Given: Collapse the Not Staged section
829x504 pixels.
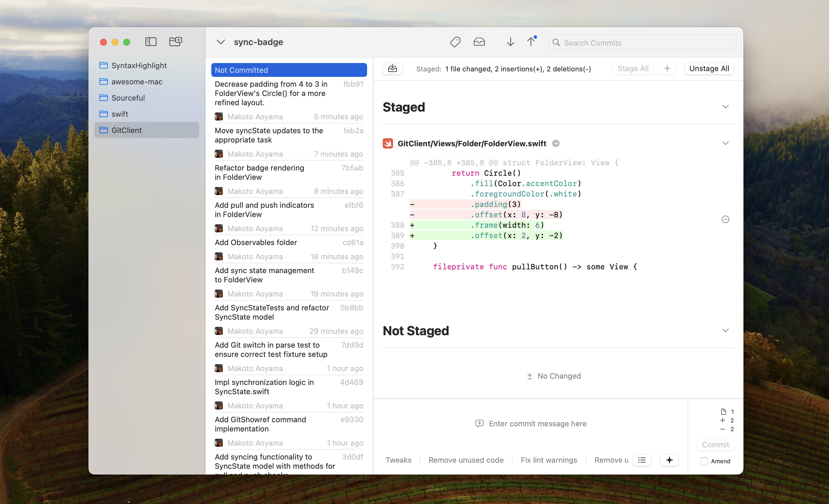Looking at the screenshot, I should (x=726, y=331).
